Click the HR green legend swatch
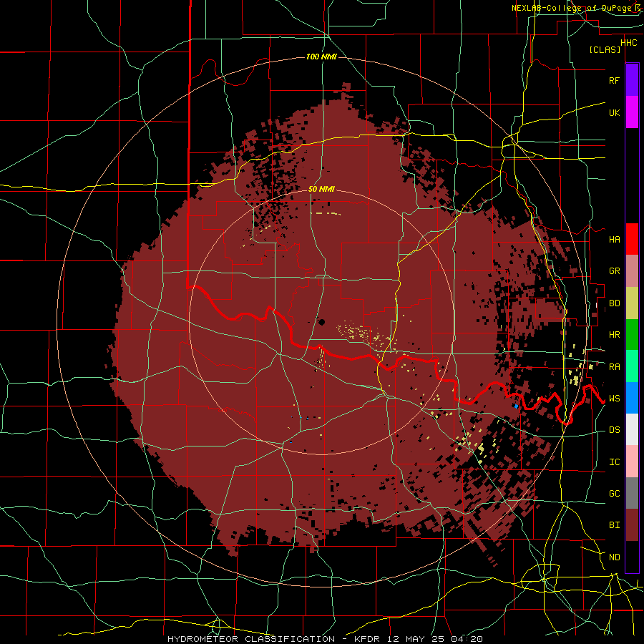The height and width of the screenshot is (644, 644). pos(632,334)
